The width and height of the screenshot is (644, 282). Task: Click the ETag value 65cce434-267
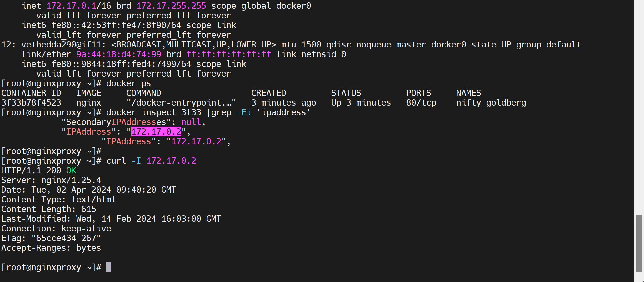pyautogui.click(x=66, y=238)
